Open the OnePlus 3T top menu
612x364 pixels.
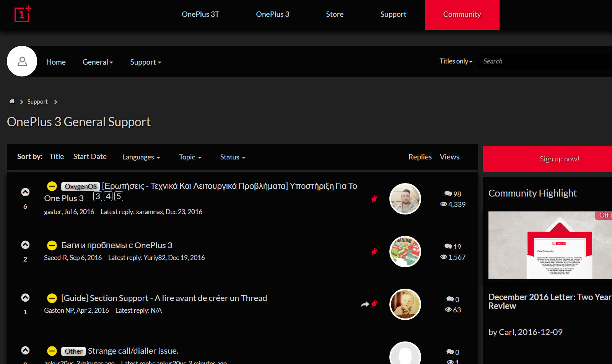pyautogui.click(x=200, y=15)
